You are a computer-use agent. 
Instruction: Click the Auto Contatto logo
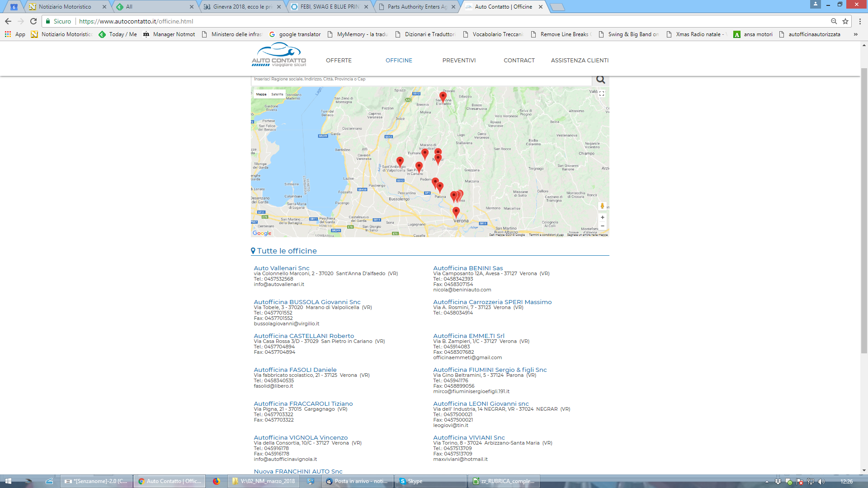coord(279,55)
